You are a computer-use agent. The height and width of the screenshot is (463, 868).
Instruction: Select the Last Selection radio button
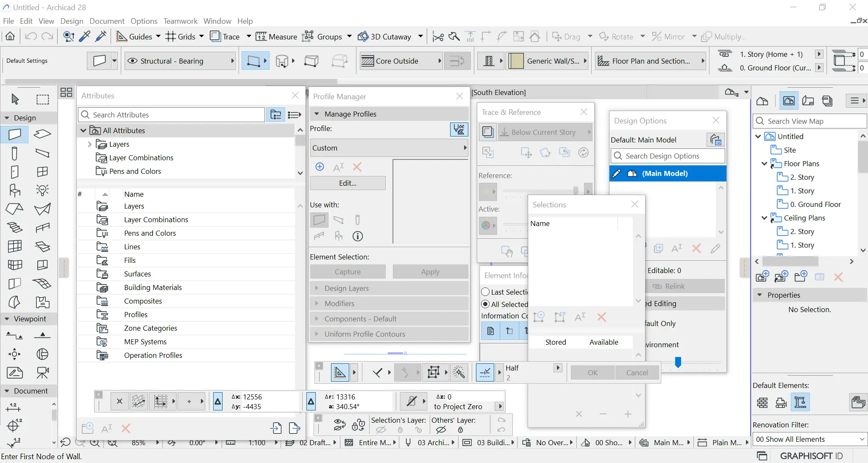(x=486, y=292)
